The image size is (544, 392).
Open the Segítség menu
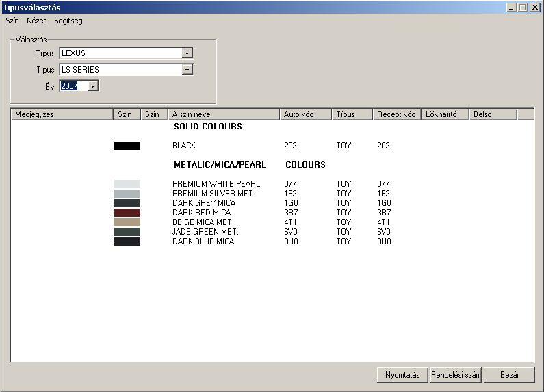[x=68, y=21]
